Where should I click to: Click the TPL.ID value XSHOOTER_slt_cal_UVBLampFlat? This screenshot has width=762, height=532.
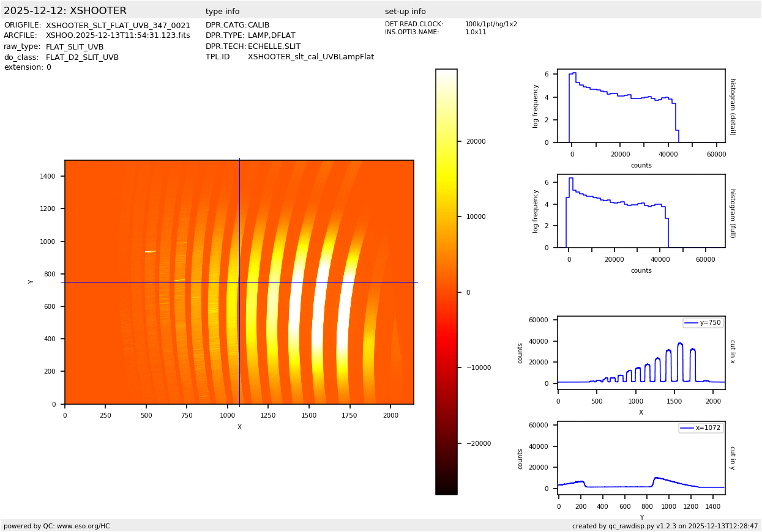coord(310,57)
